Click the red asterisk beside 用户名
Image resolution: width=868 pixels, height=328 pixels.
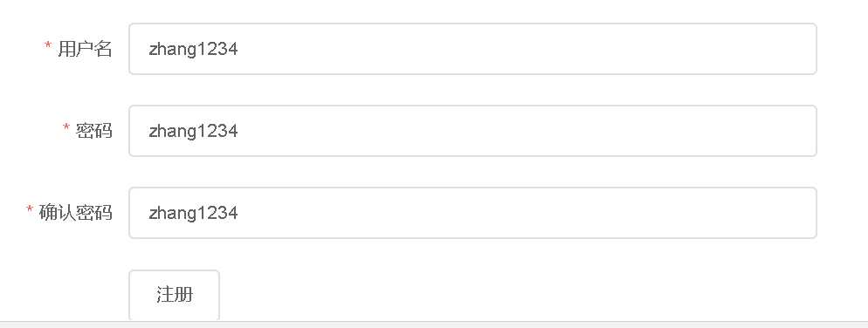click(x=48, y=45)
